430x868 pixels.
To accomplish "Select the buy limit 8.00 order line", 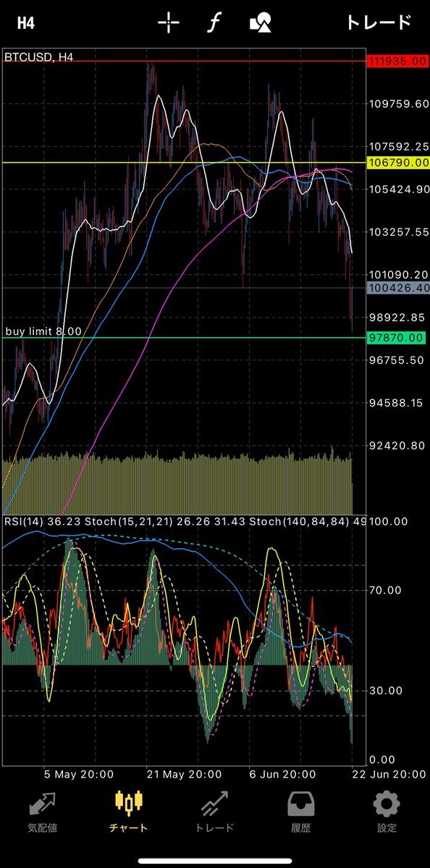I will (x=43, y=331).
